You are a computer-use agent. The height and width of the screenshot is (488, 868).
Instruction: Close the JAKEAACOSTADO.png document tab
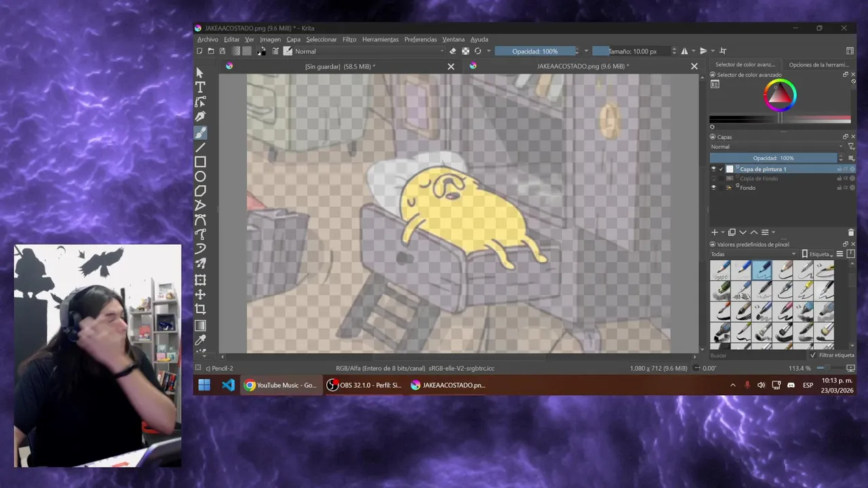(x=694, y=66)
